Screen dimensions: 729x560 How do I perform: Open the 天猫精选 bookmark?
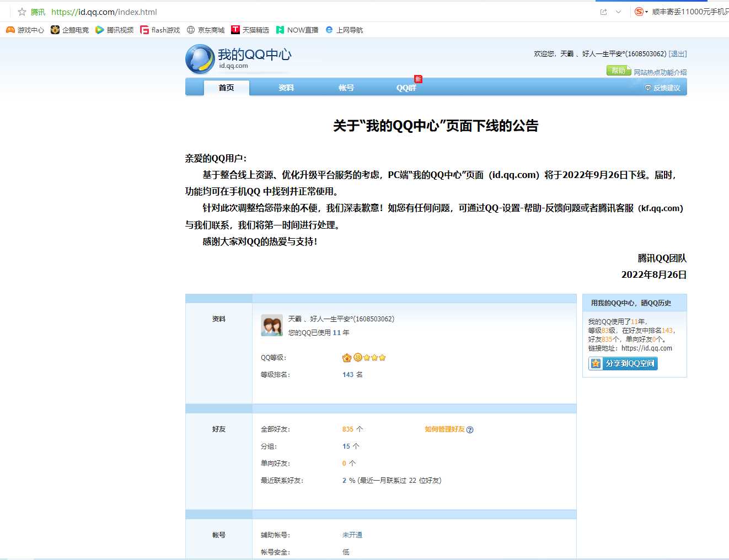250,30
